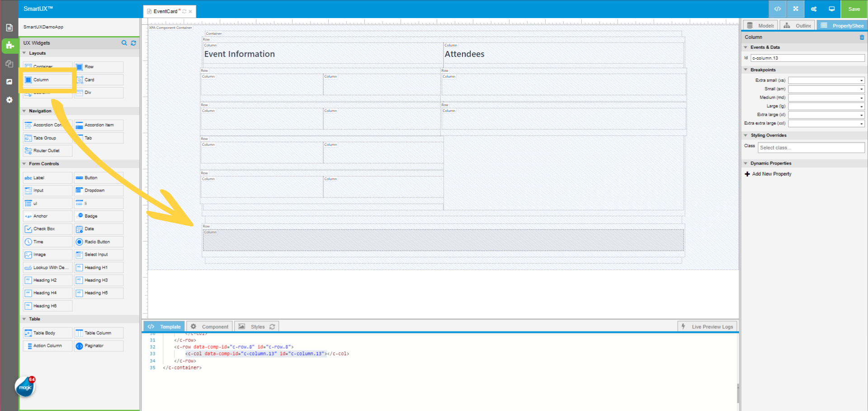This screenshot has height=411, width=868.
Task: Collapse the Styling Overrides section
Action: [x=746, y=135]
